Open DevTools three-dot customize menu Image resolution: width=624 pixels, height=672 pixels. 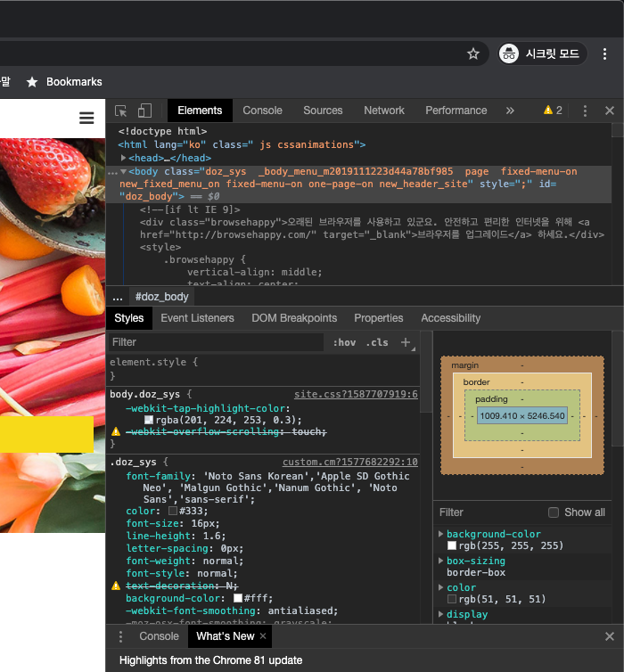pos(585,111)
